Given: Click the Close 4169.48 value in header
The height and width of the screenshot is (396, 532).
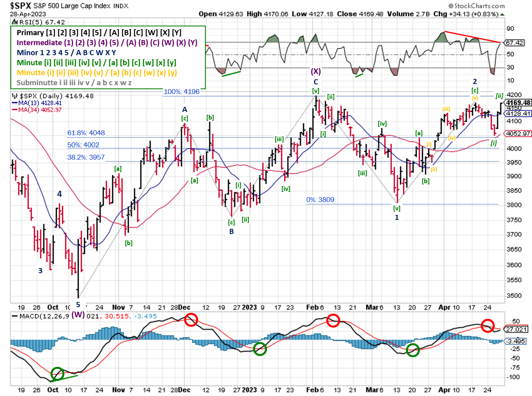Looking at the screenshot, I should coord(360,14).
